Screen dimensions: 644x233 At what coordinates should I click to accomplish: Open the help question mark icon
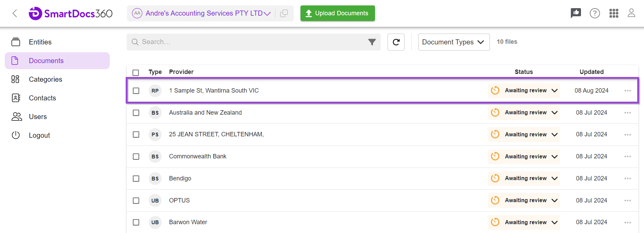(595, 13)
